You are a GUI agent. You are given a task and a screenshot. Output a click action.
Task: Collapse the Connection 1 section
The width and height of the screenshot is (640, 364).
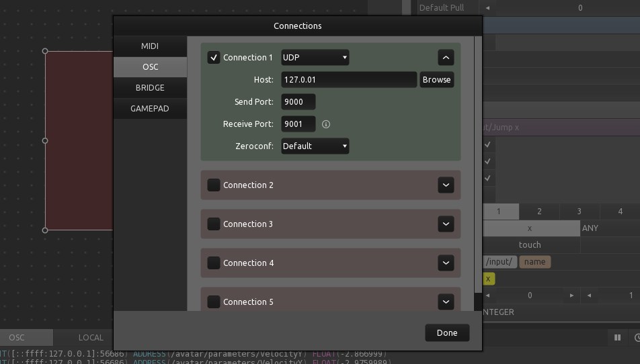point(446,58)
